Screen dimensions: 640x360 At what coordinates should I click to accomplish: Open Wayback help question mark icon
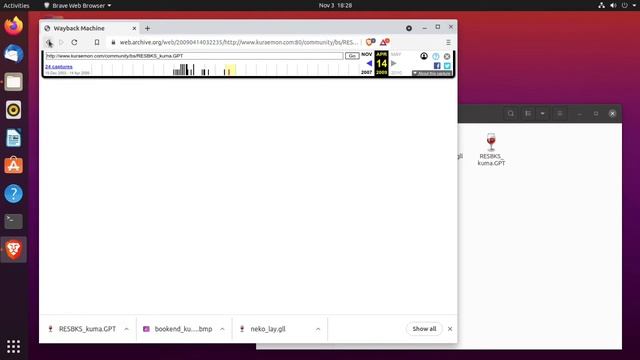436,56
